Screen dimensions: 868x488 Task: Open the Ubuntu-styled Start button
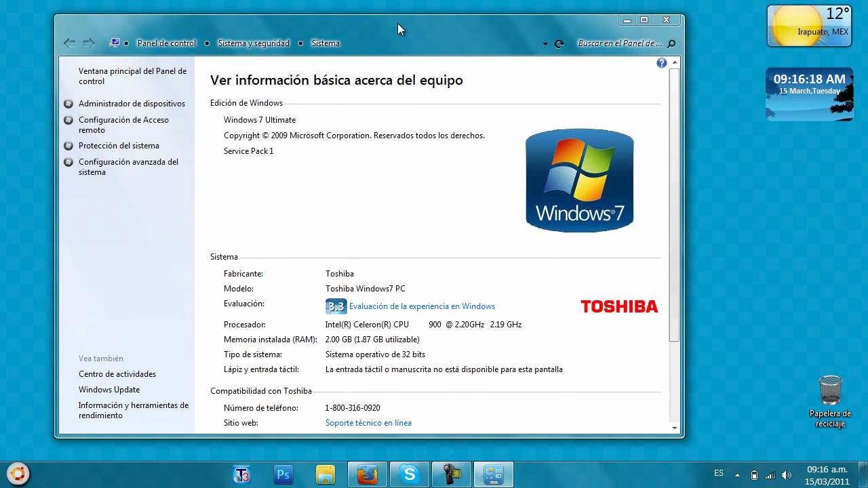pyautogui.click(x=18, y=474)
